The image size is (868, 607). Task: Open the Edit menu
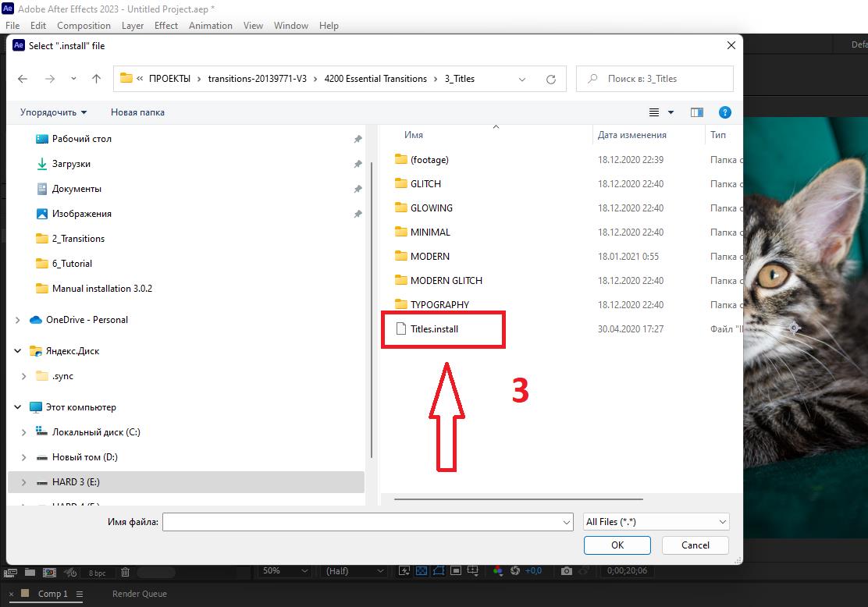(x=38, y=26)
